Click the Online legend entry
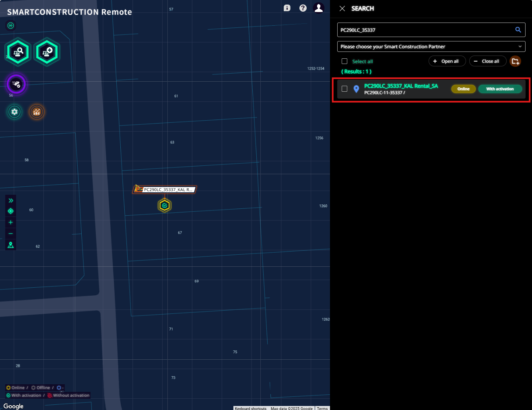This screenshot has height=410, width=532. [x=16, y=388]
